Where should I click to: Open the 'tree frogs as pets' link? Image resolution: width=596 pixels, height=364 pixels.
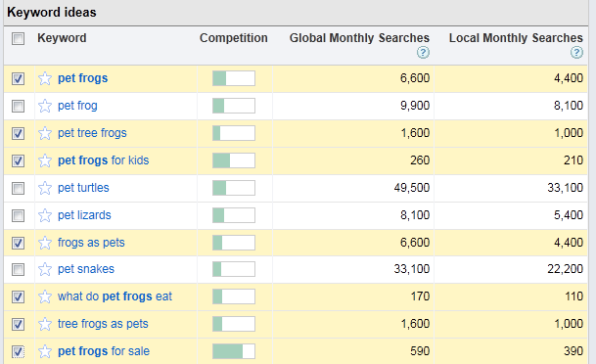103,324
